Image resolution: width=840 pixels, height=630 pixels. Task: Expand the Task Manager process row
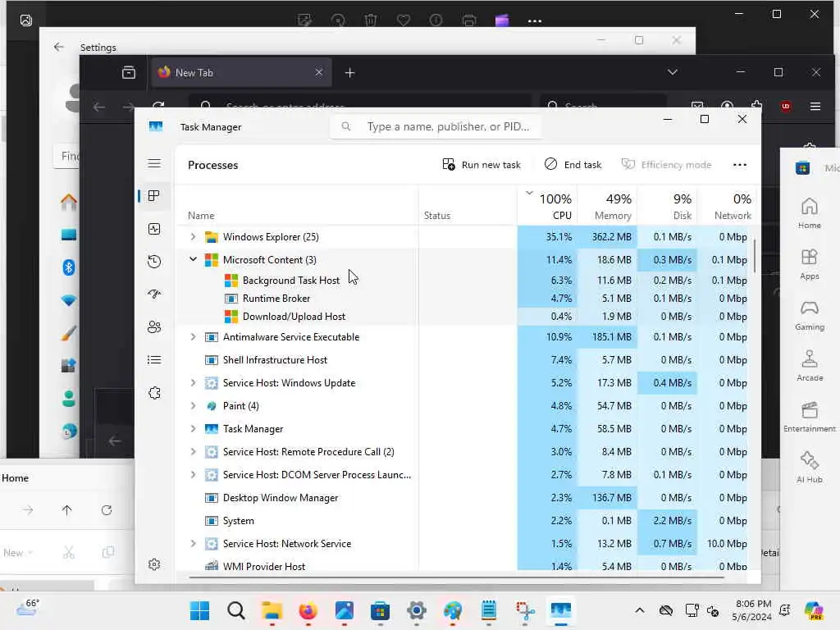tap(193, 428)
